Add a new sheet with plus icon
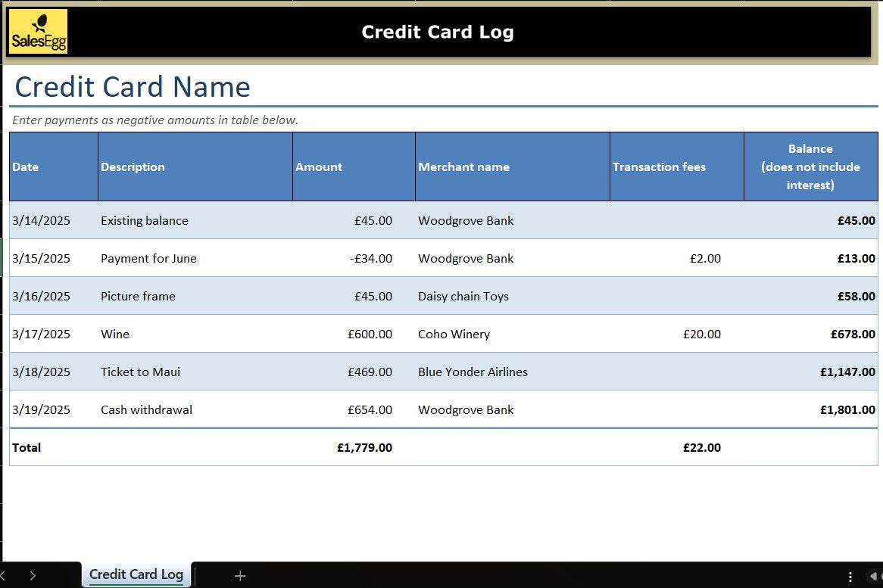 [240, 576]
